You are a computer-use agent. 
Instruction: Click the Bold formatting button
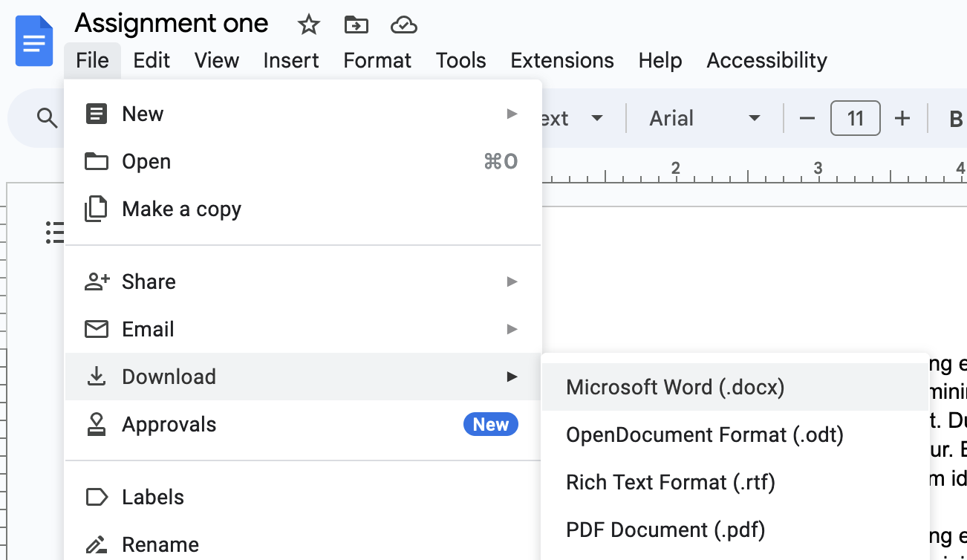(x=955, y=119)
